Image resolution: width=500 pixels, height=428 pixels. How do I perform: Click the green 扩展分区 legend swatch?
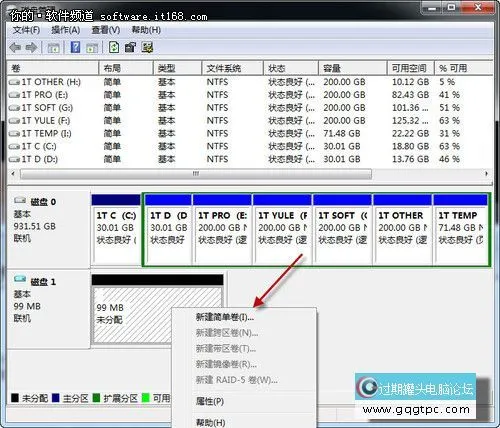tap(96, 398)
